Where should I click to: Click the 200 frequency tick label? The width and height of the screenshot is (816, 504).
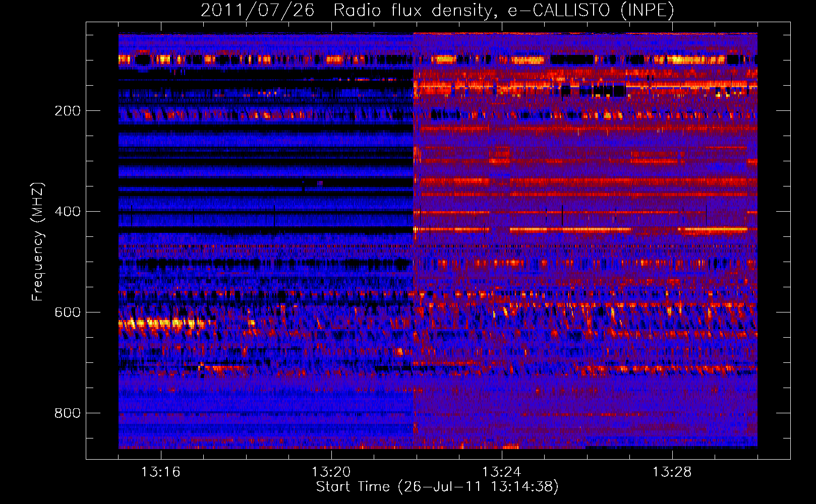pos(68,111)
